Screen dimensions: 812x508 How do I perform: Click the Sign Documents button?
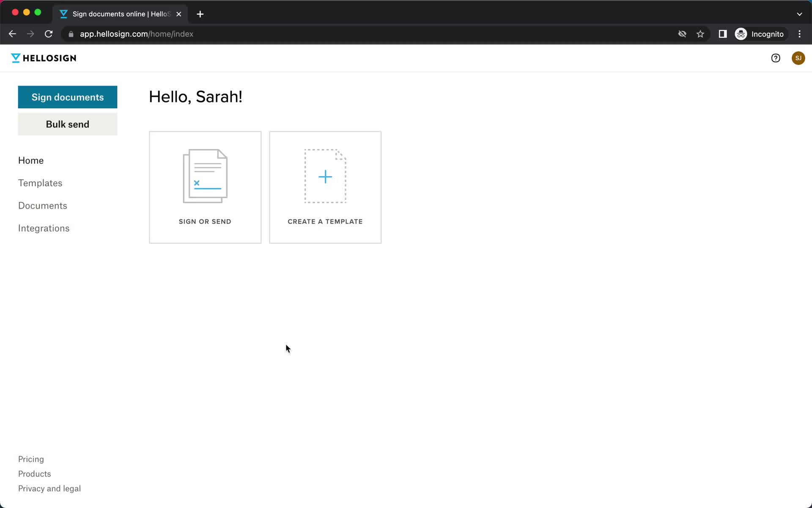67,97
